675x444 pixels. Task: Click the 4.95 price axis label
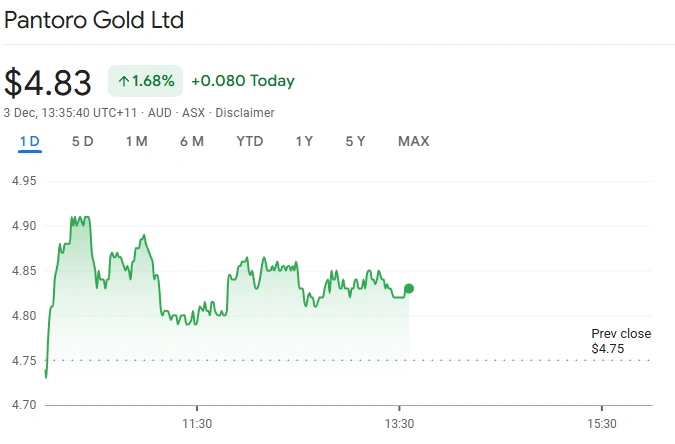click(24, 181)
